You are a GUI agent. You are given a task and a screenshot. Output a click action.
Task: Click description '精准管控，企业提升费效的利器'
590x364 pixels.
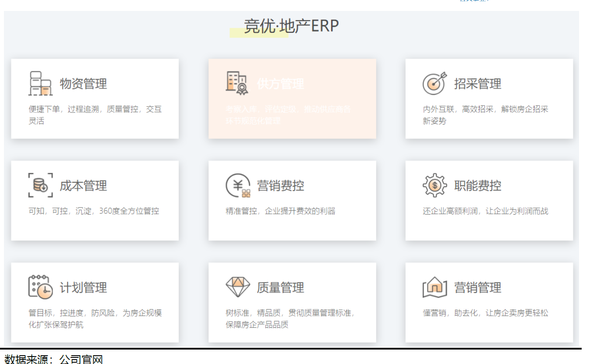(280, 211)
